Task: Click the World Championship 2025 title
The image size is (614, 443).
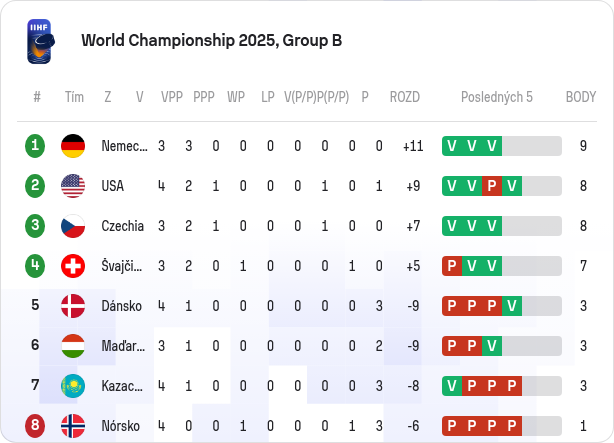Action: click(x=211, y=40)
